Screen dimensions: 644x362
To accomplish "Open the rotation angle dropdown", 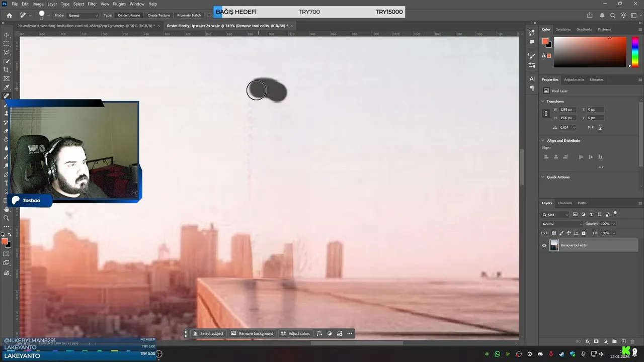I will [574, 127].
